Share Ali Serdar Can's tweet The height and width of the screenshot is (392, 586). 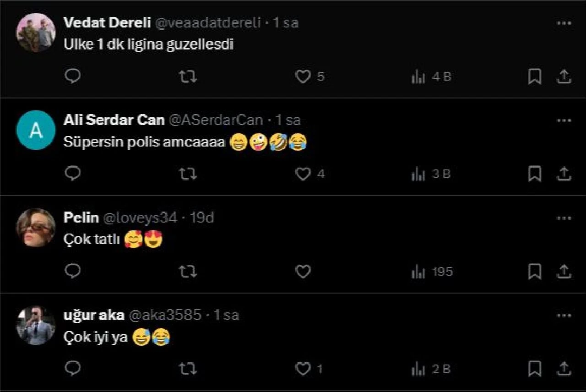click(564, 174)
